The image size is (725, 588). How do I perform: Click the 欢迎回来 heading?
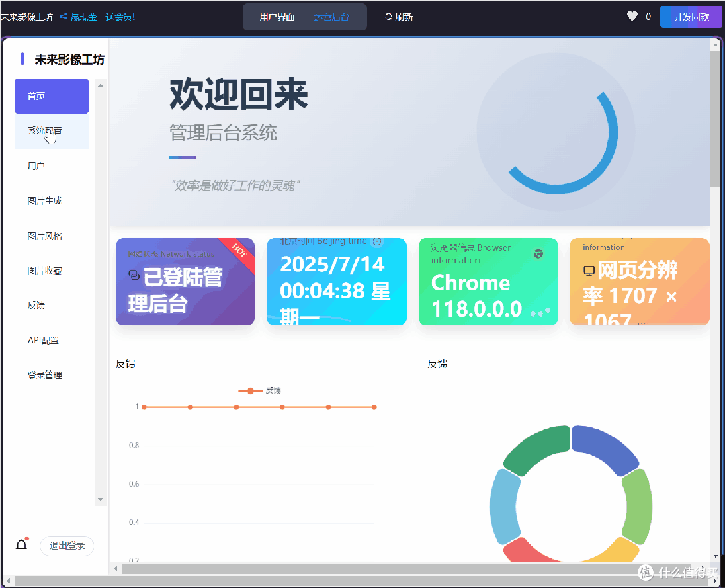point(239,94)
